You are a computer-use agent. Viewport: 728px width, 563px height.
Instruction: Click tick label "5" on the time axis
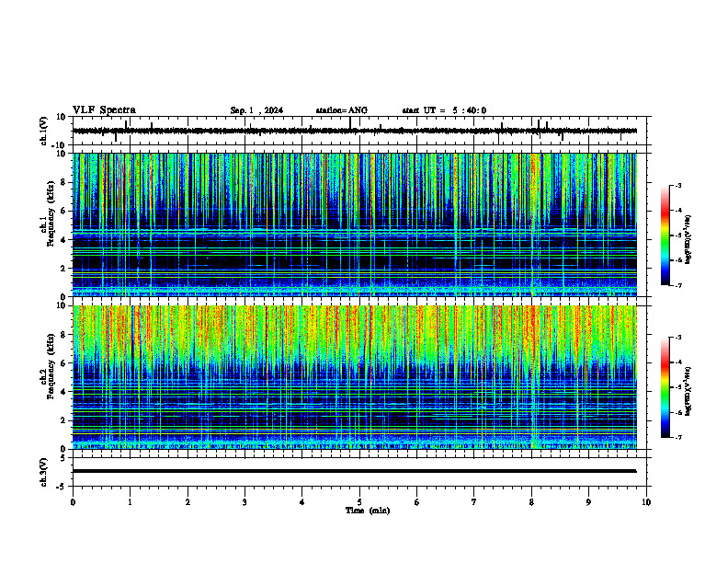point(359,502)
